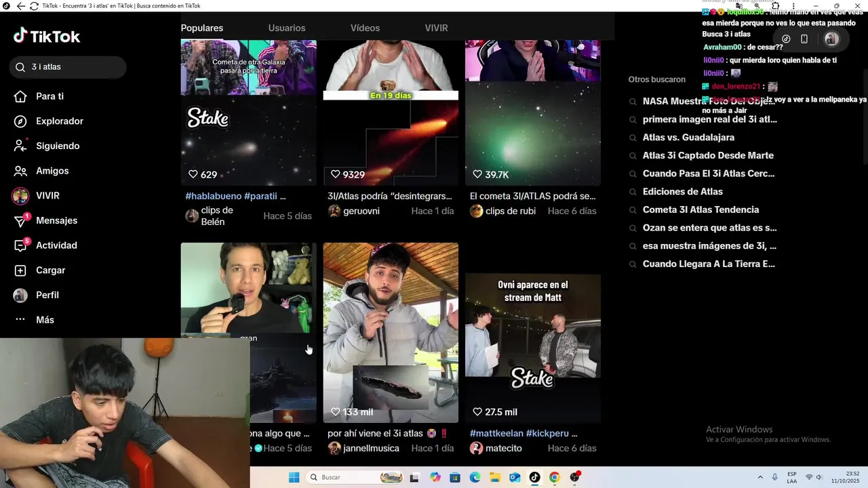
Task: Click the 'por ahí viene el 3i atlas' caption
Action: [x=387, y=433]
